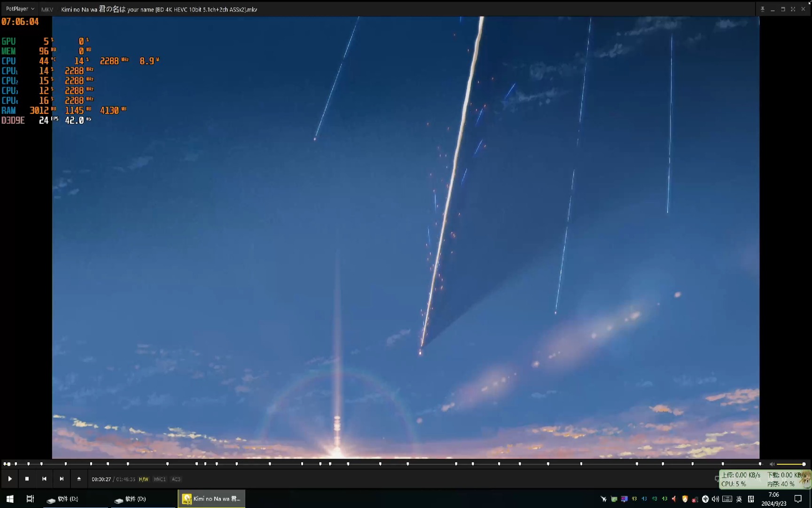This screenshot has height=508, width=812.
Task: Open the Windows Start menu
Action: click(x=10, y=499)
